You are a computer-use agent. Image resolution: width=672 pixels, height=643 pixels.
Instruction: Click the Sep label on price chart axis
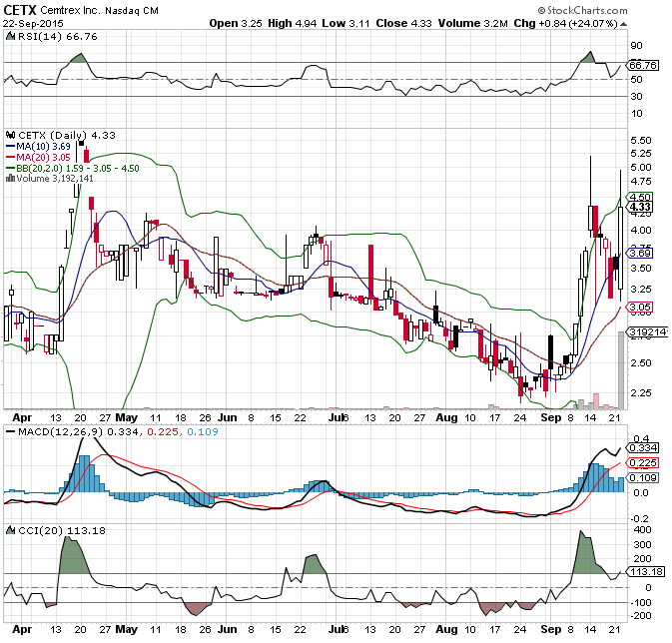point(551,417)
